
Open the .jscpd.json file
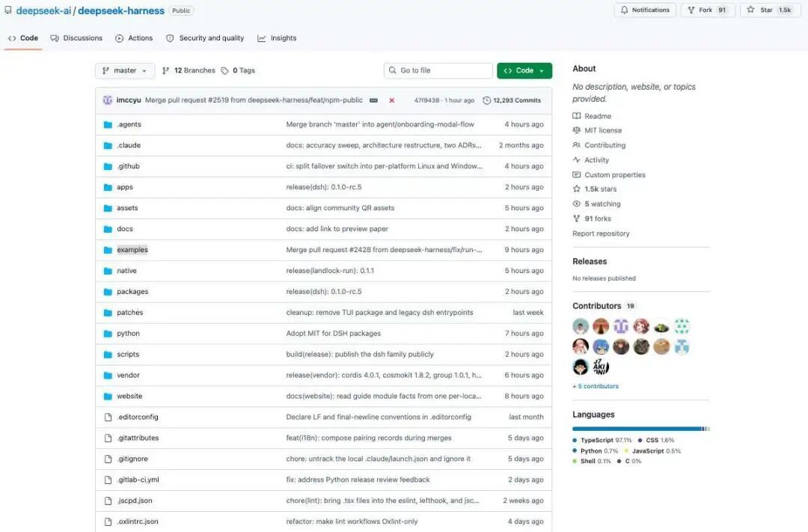135,501
